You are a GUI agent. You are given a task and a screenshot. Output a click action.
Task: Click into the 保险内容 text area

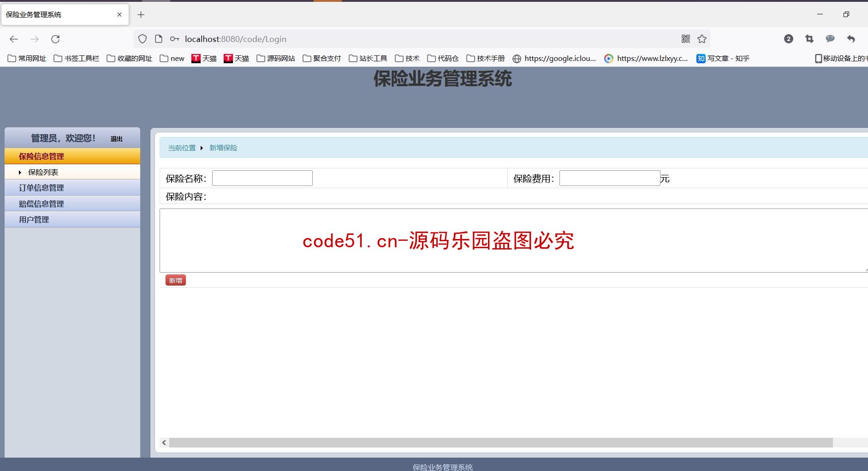pyautogui.click(x=514, y=240)
